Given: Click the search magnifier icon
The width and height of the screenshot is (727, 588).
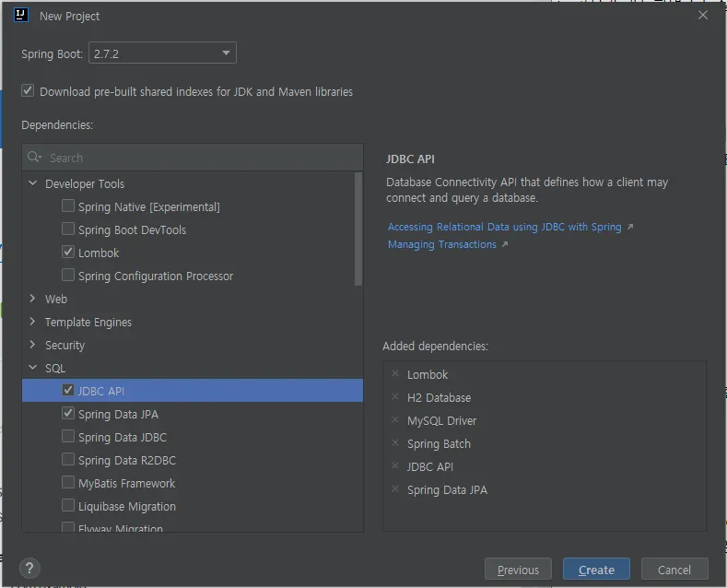Looking at the screenshot, I should click(35, 158).
